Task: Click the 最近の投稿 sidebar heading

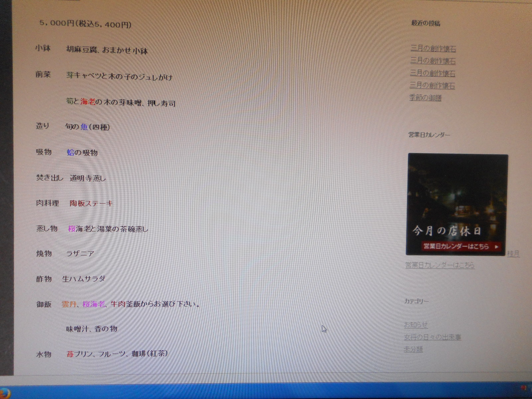Action: 426,23
